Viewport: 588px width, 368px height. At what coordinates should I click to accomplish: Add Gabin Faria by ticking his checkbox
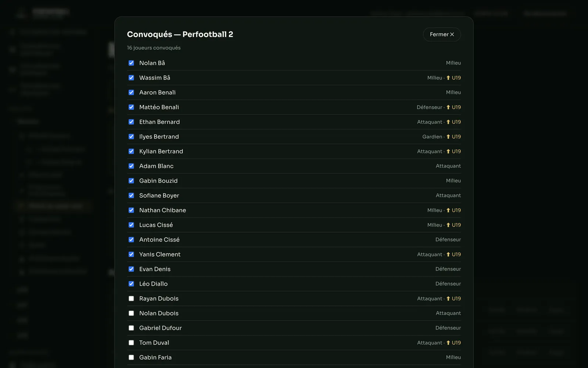131,357
